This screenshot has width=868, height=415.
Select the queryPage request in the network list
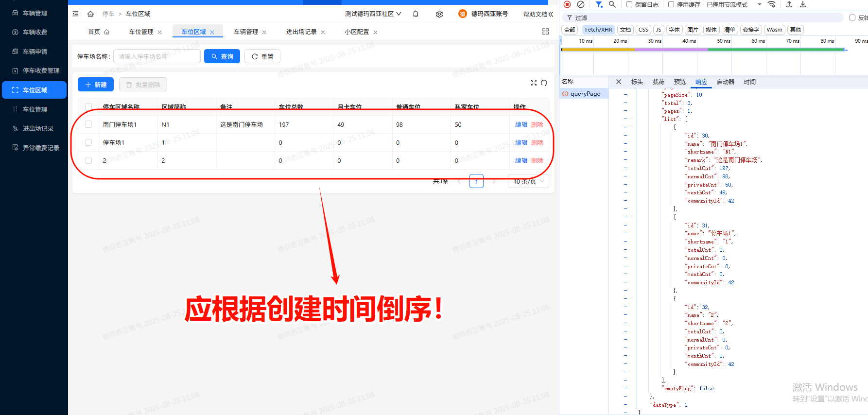(584, 94)
